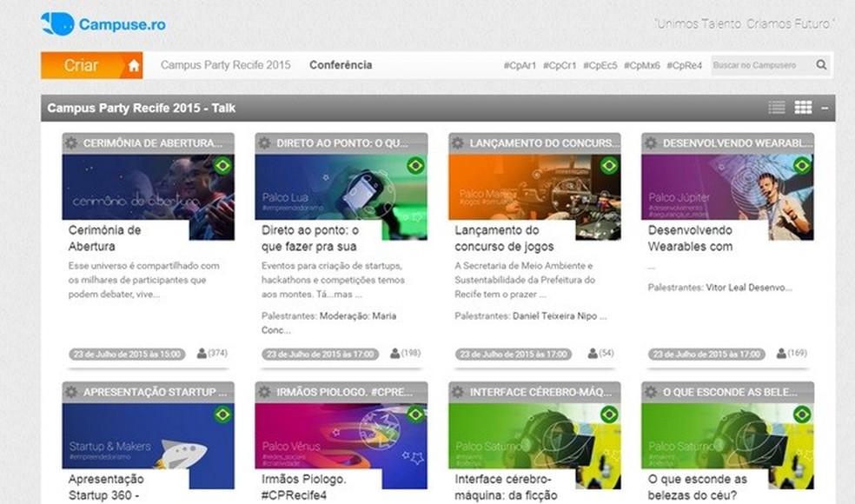This screenshot has width=855, height=504.
Task: Open gear icon on Cerimônia de Abertura card
Action: 71,143
